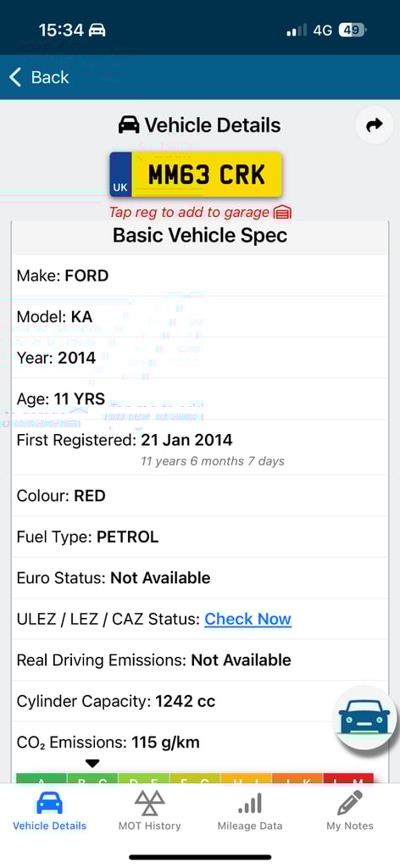The height and width of the screenshot is (868, 400).
Task: Click the Check Now link
Action: (247, 619)
